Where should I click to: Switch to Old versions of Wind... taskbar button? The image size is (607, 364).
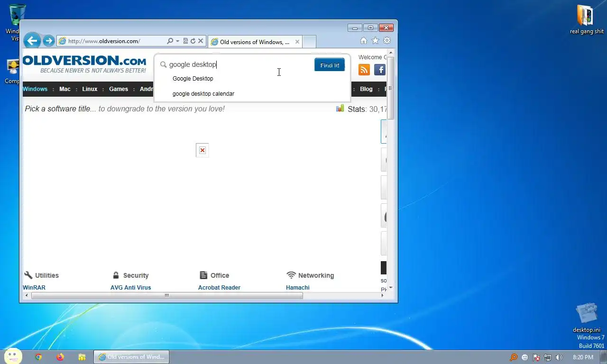tap(131, 357)
